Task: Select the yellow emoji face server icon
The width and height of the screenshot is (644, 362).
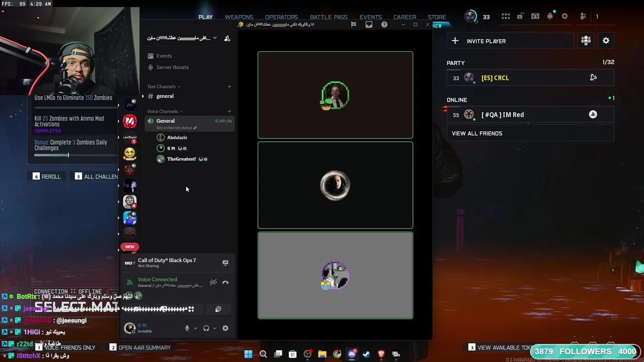Action: tap(130, 153)
